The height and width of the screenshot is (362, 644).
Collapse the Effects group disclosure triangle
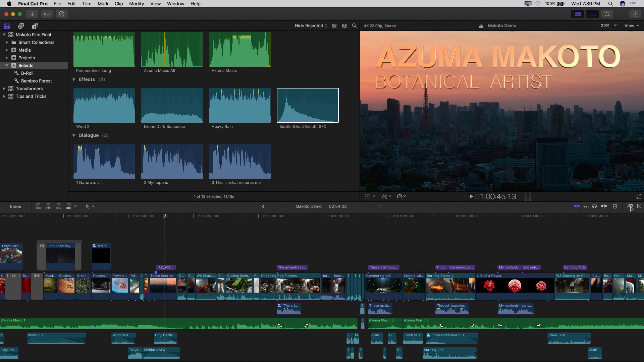click(74, 79)
